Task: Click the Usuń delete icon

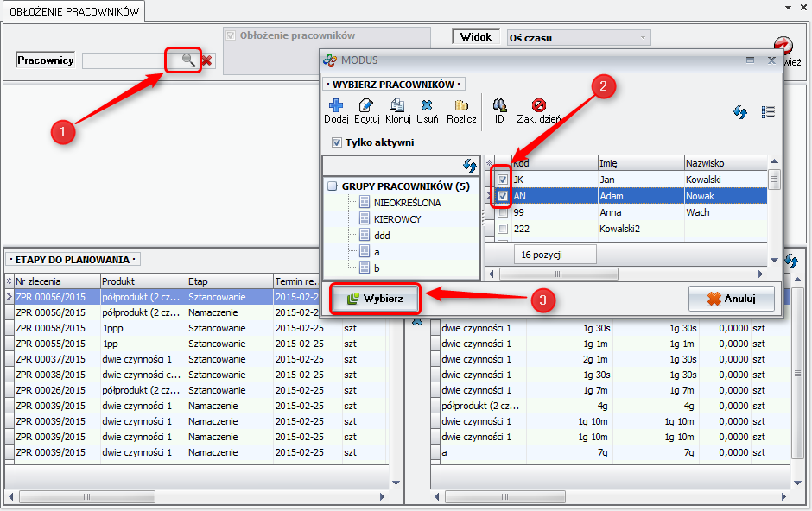Action: tap(427, 104)
